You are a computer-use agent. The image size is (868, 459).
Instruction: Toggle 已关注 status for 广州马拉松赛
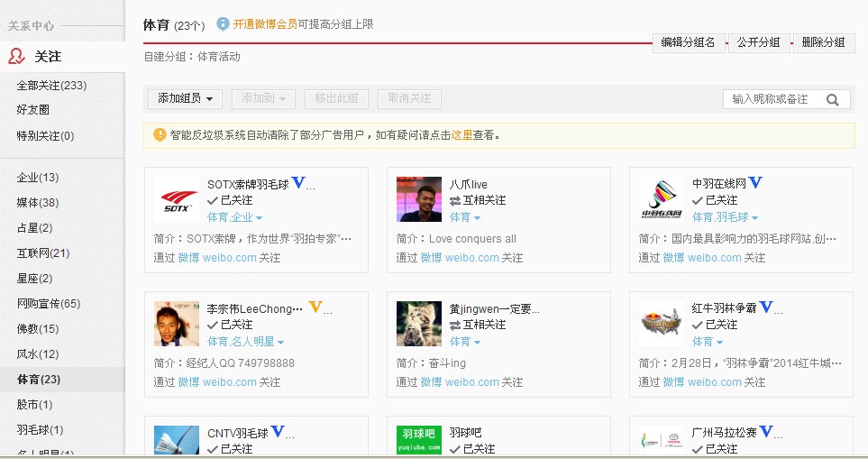pos(715,449)
